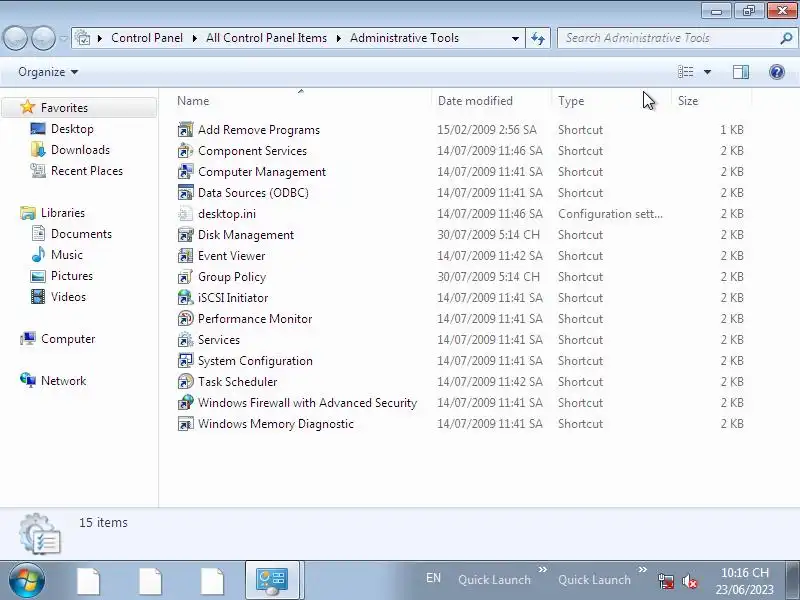Click the first Quick Launch toolbar label
The width and height of the screenshot is (800, 600).
click(494, 580)
